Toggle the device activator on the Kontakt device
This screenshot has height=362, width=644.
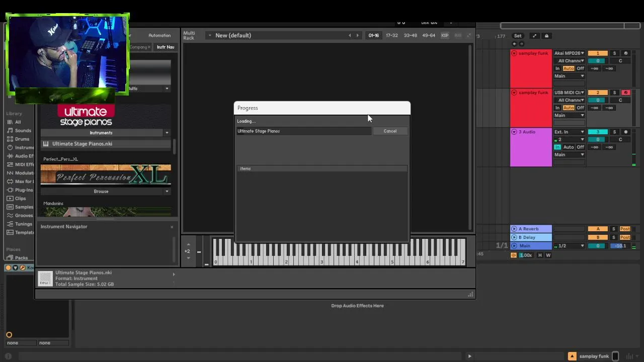(8, 268)
